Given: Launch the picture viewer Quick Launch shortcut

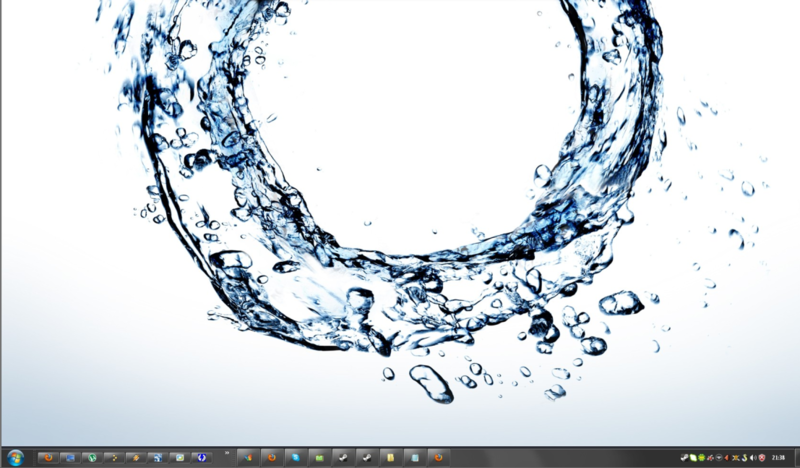Looking at the screenshot, I should (x=180, y=457).
